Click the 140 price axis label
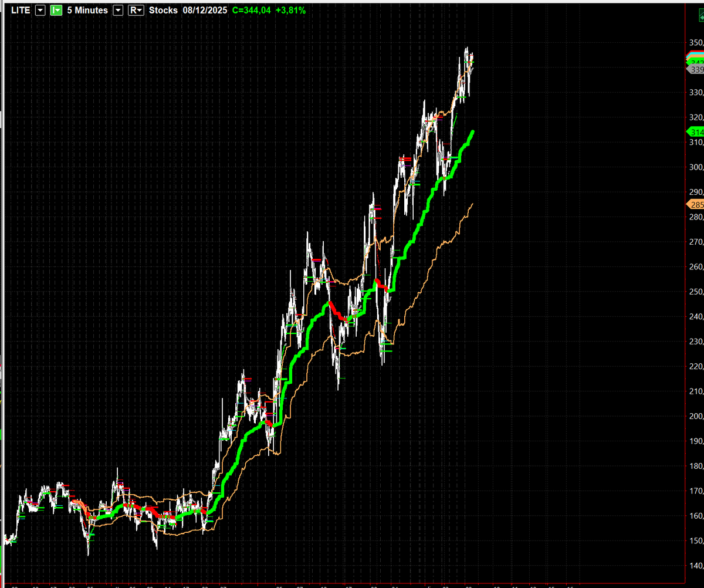The height and width of the screenshot is (588, 704). pyautogui.click(x=696, y=566)
